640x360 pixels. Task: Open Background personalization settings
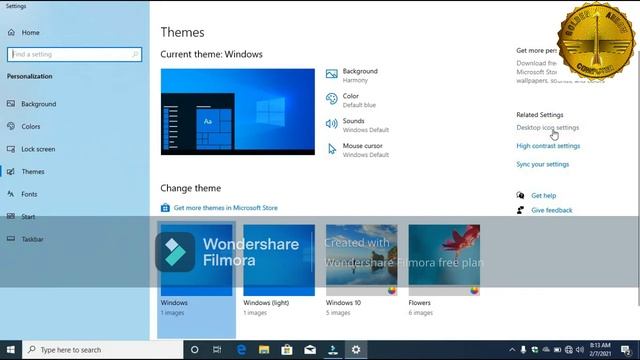point(38,104)
